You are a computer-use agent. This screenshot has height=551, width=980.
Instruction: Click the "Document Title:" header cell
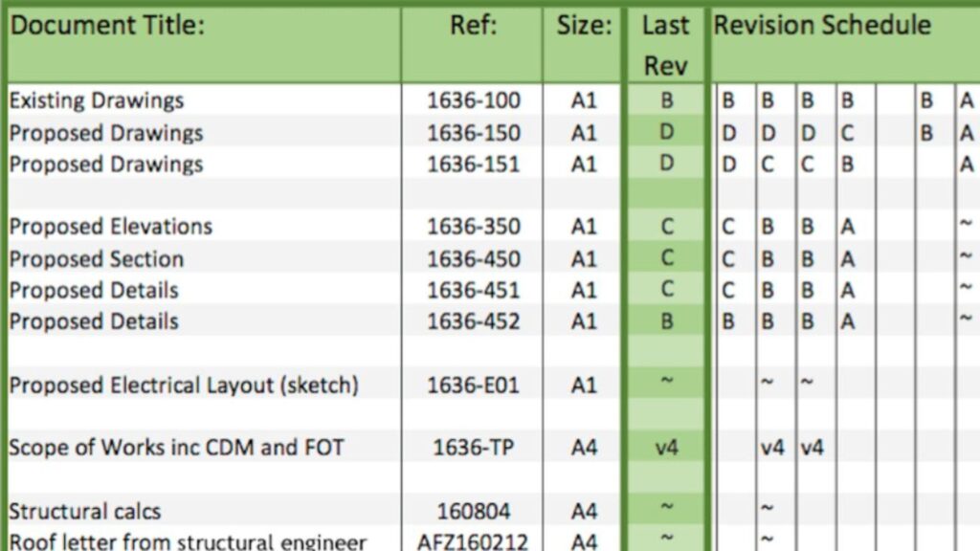pos(106,26)
